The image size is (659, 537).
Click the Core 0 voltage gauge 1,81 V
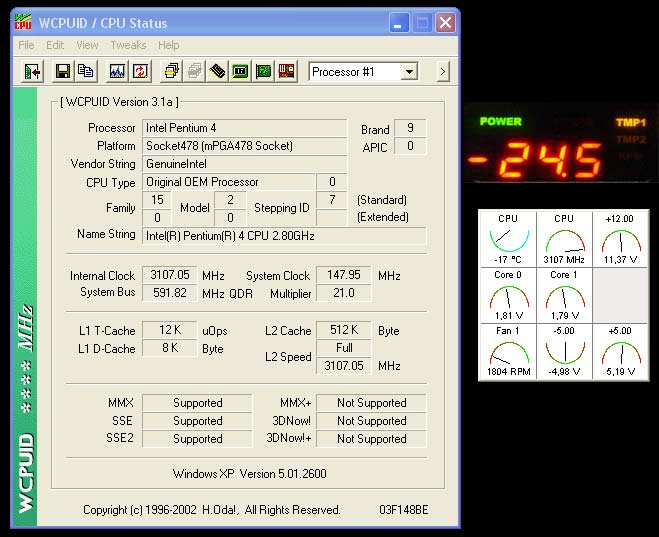tap(508, 295)
